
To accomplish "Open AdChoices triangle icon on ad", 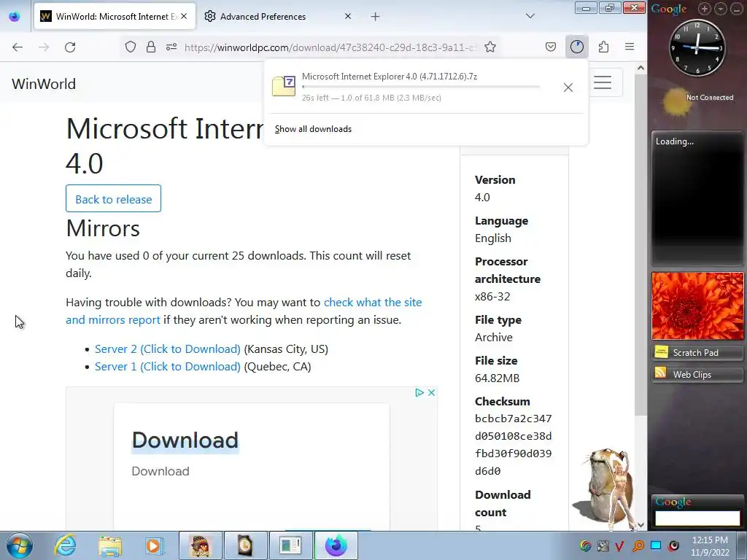I will pos(419,392).
